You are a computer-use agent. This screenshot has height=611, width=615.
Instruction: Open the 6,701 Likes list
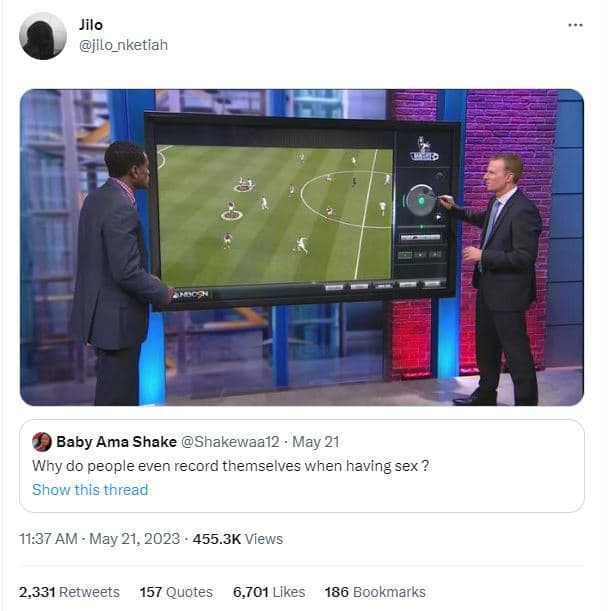point(269,592)
